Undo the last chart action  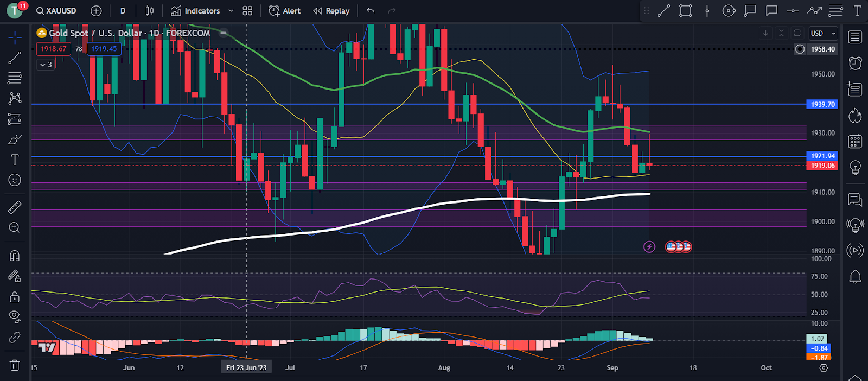(371, 11)
